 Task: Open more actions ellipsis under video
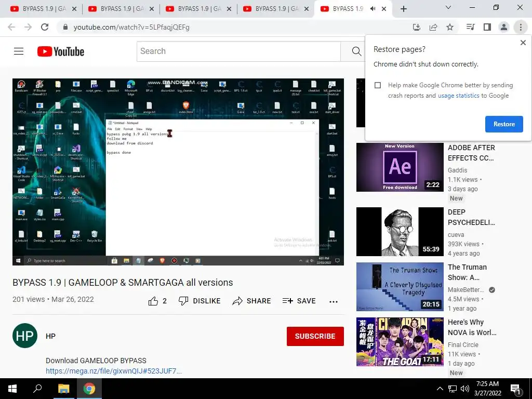pos(334,301)
